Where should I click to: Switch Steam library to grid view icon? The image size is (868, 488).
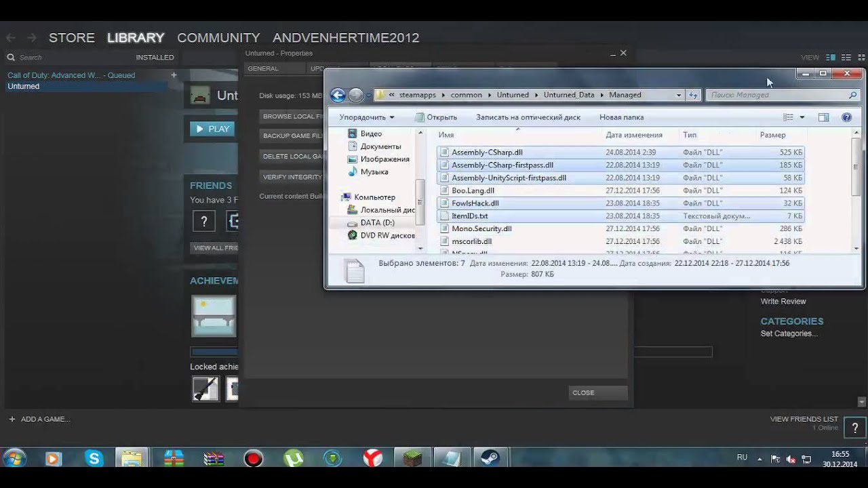click(861, 58)
